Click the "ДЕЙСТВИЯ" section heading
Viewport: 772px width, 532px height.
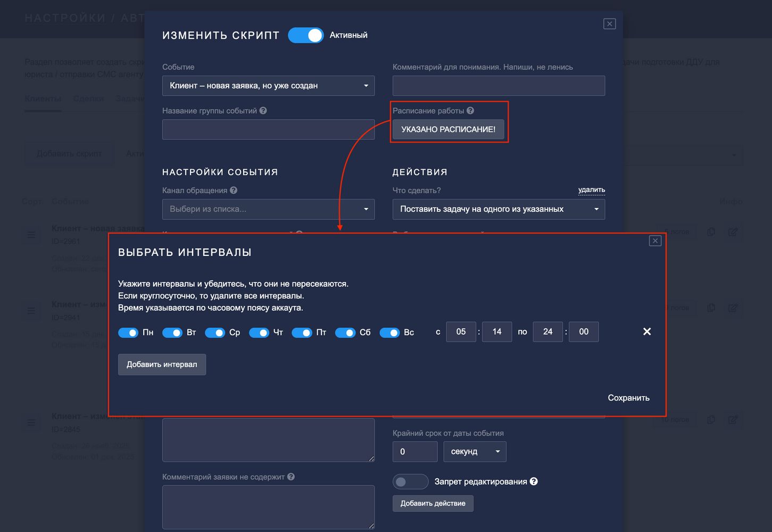click(420, 172)
